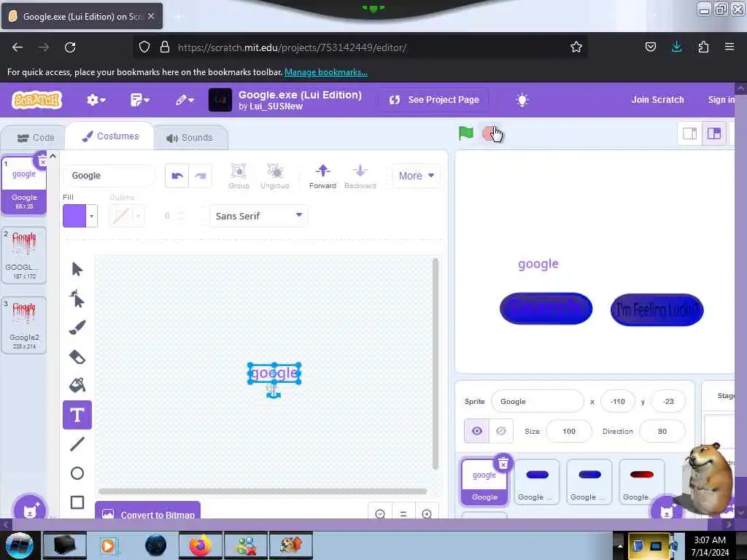747x560 pixels.
Task: Bring selection Forward
Action: point(322,176)
